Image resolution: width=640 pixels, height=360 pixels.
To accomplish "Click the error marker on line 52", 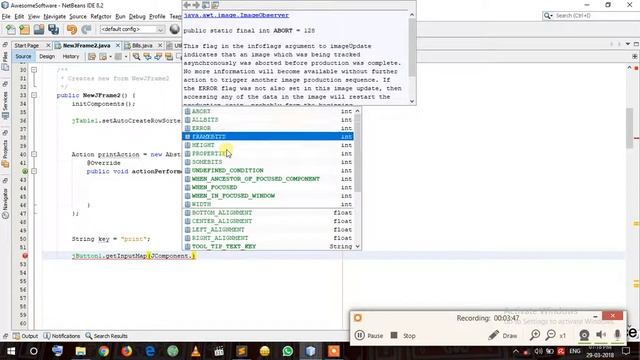I will [25, 256].
